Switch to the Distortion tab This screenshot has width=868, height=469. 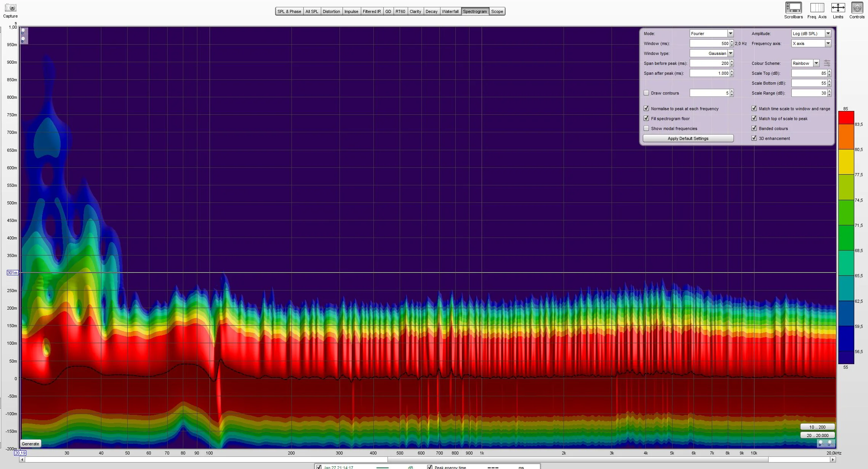click(332, 11)
